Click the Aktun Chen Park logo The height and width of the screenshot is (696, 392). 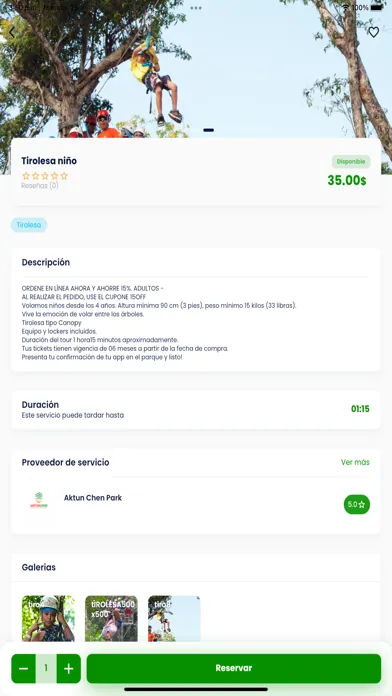39,500
